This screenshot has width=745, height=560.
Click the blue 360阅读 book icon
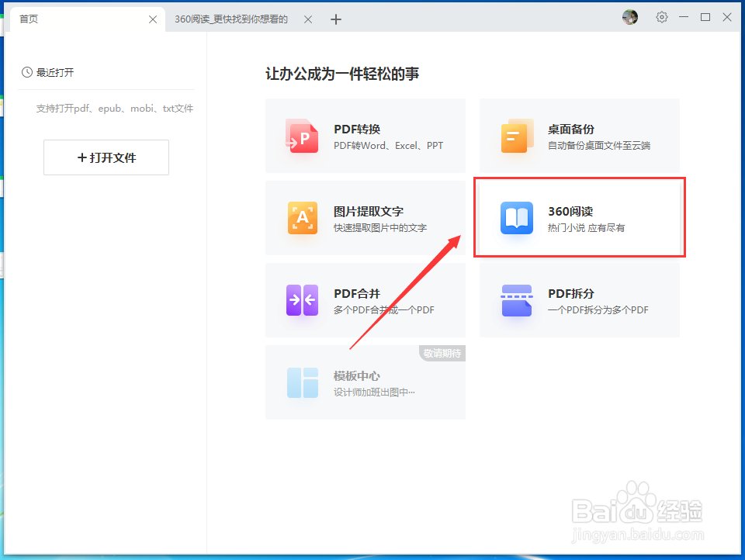coord(516,218)
